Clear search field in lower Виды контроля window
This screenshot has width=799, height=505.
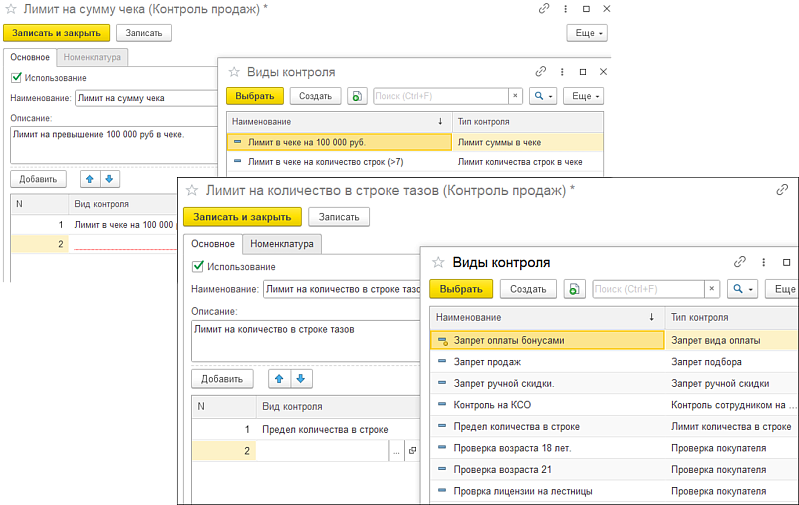click(x=711, y=289)
